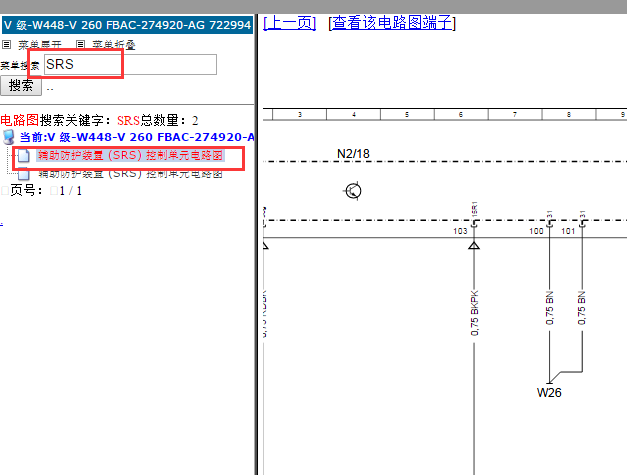The width and height of the screenshot is (627, 475).
Task: Click the 0,75 BKPK wire label
Action: tap(474, 313)
